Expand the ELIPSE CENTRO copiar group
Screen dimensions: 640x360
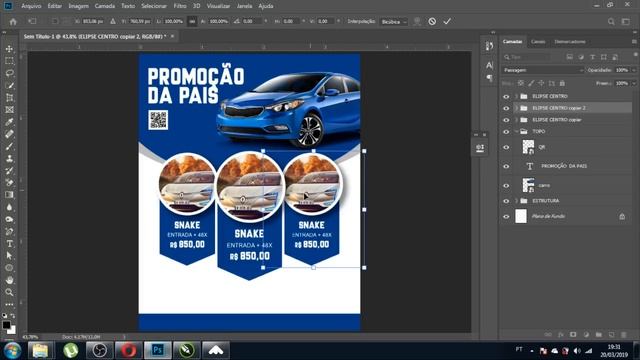pos(516,120)
